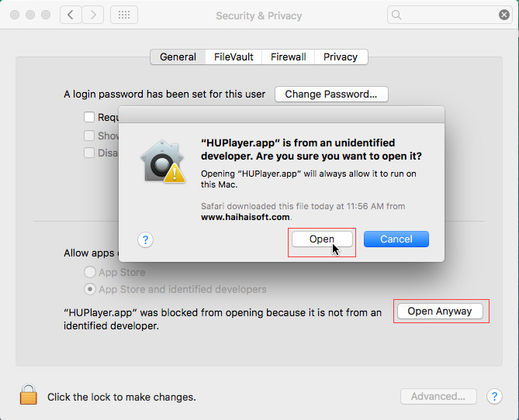
Task: Click the Advanced button
Action: coord(438,396)
